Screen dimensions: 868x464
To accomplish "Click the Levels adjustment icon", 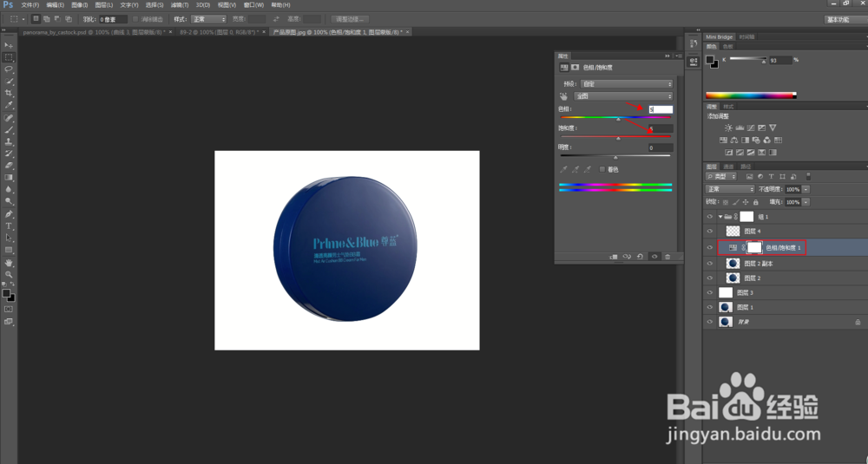I will click(740, 127).
